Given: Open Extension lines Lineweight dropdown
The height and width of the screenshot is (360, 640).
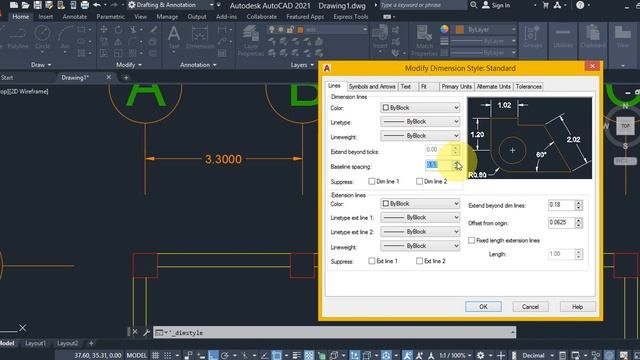Looking at the screenshot, I should click(420, 246).
